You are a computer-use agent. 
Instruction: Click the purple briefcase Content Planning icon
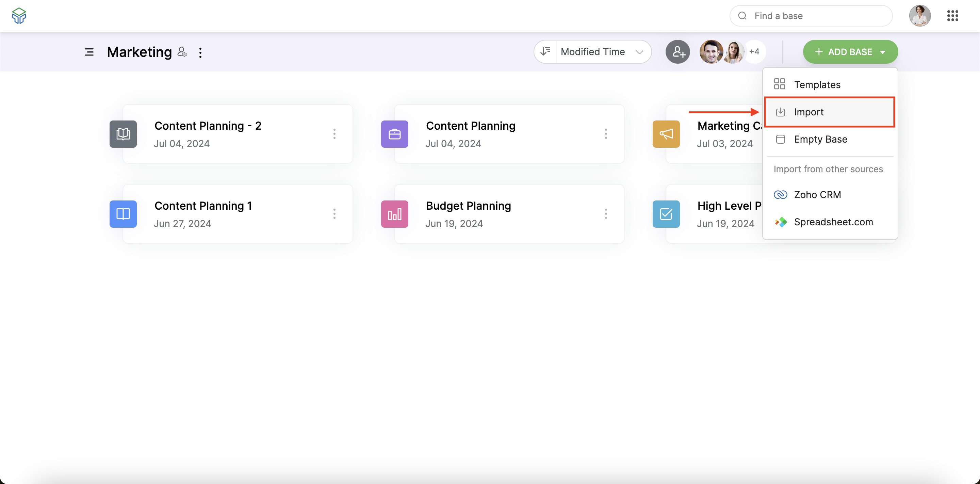pos(394,134)
